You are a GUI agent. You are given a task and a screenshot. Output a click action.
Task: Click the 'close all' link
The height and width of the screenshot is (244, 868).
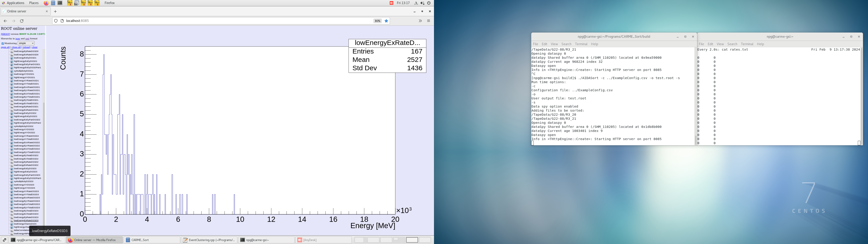[16, 47]
